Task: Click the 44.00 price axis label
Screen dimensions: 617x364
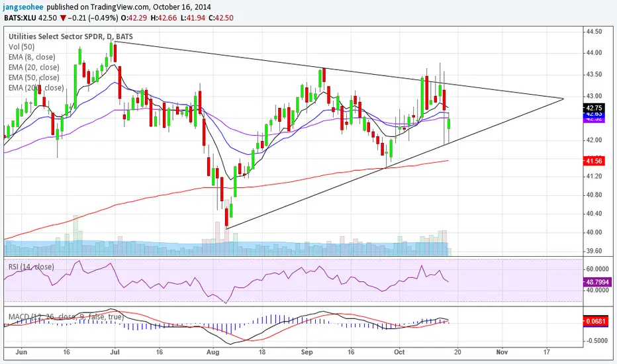Action: click(x=594, y=53)
